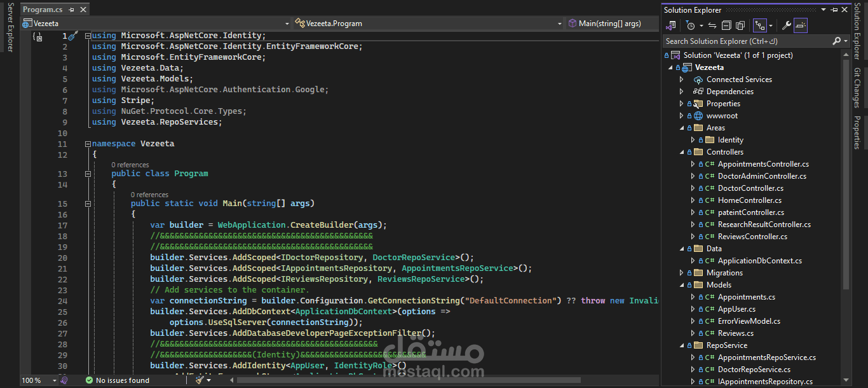
Task: Collapse the namespace Vezeeta block
Action: [88, 144]
